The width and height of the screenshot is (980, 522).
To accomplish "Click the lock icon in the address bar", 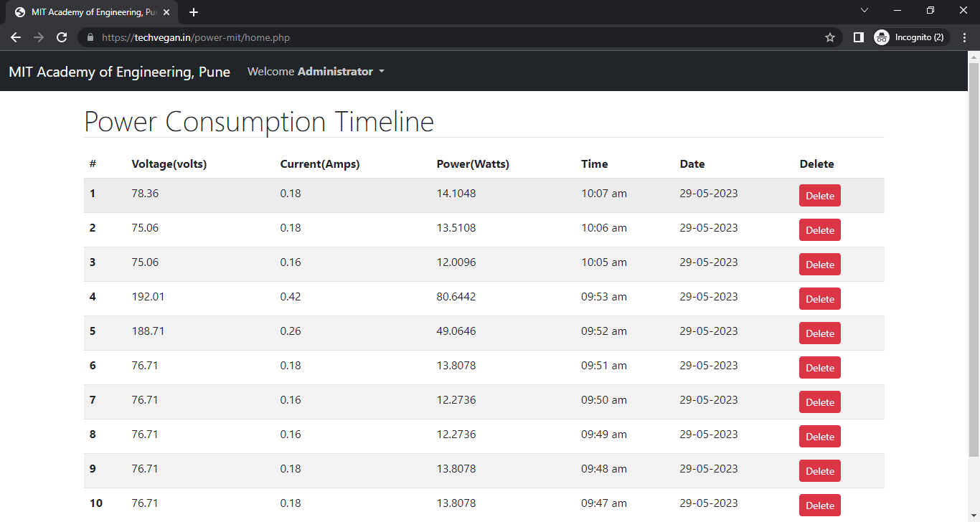I will 90,37.
